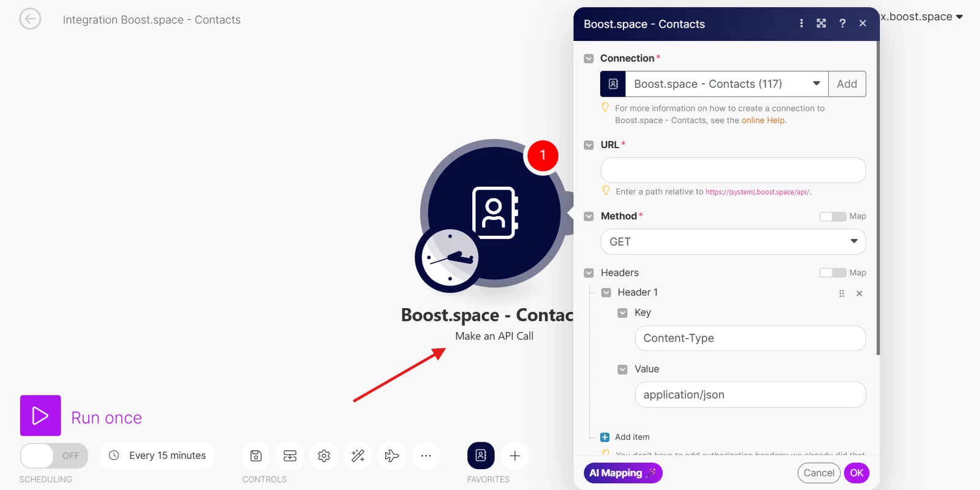Confirm with the OK button
Screen dimensions: 980x490
pos(856,473)
